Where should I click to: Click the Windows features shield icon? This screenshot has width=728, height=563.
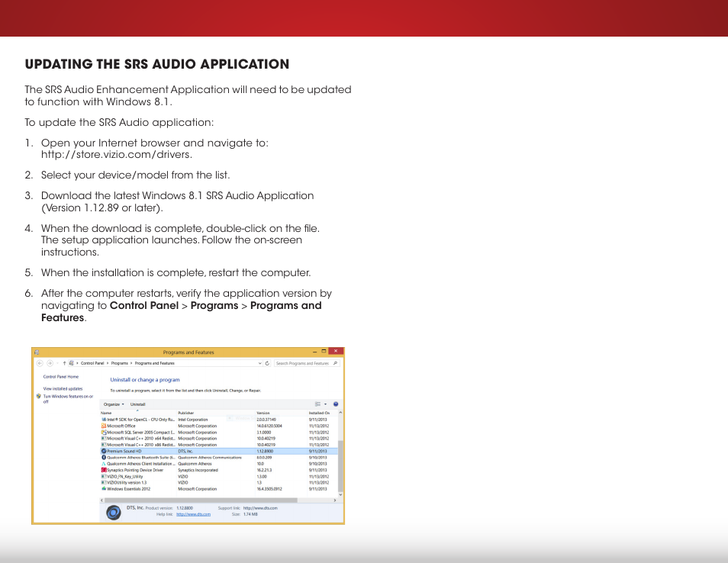coord(38,397)
